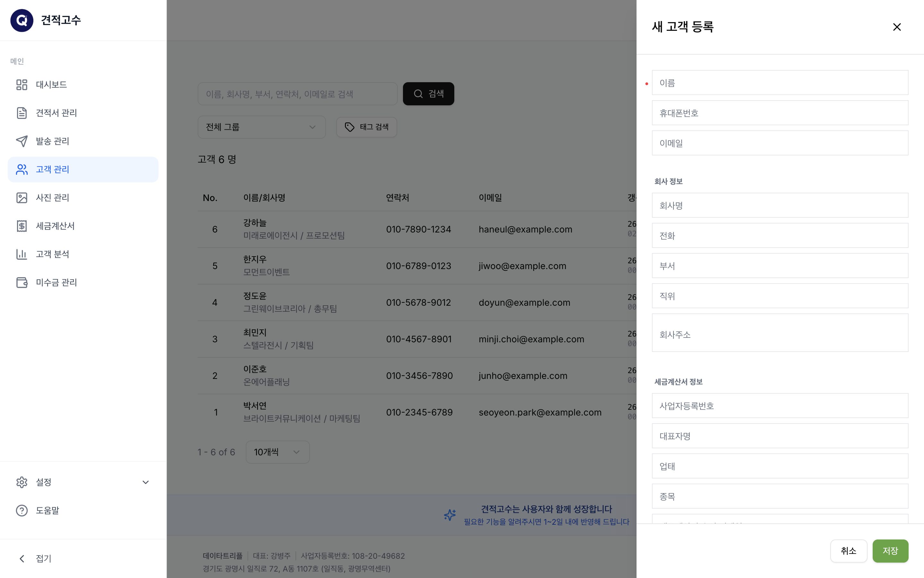Click customer name 강하늘 in table
Screen dimensions: 924x578
point(255,223)
